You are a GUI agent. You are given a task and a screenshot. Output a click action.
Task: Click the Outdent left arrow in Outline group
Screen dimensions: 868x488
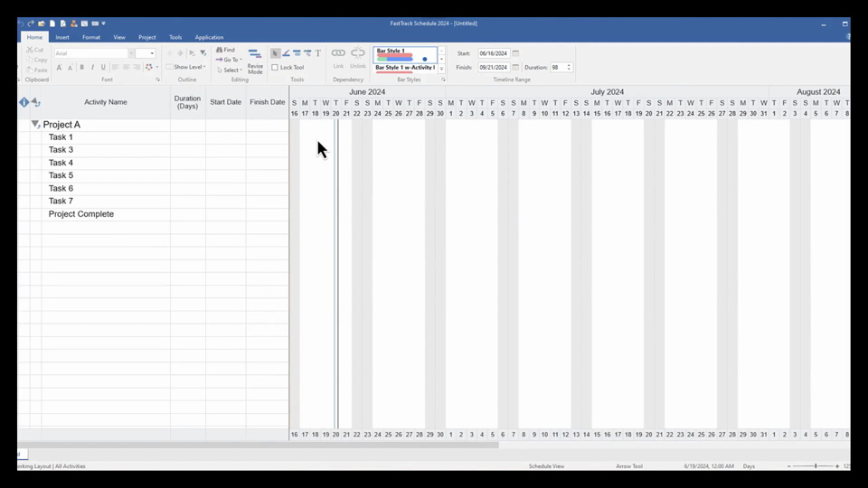169,53
